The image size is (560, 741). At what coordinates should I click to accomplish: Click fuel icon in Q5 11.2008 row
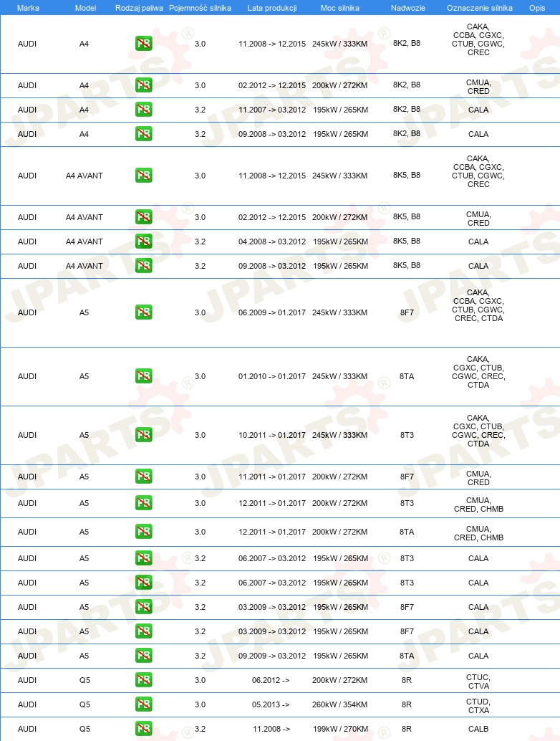tap(143, 729)
